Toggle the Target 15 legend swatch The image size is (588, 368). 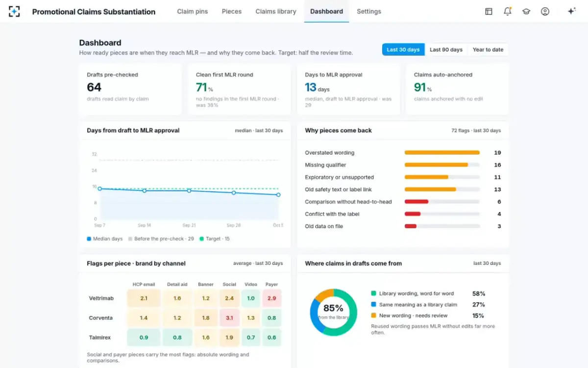pos(201,239)
